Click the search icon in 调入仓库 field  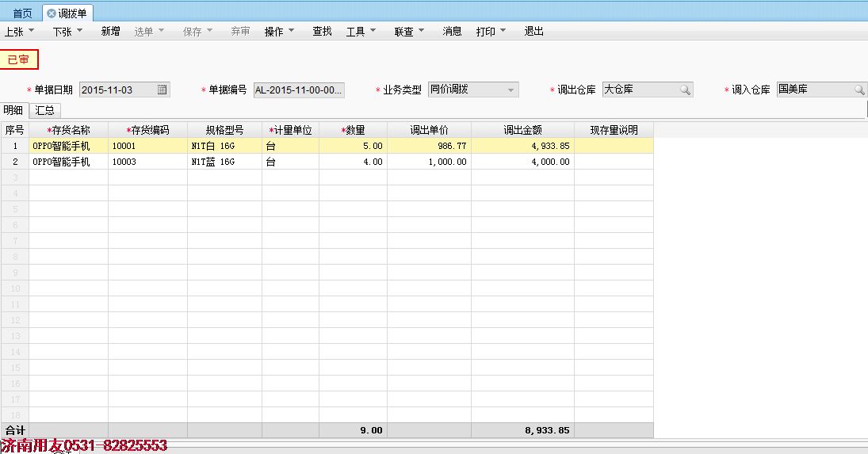coord(859,90)
